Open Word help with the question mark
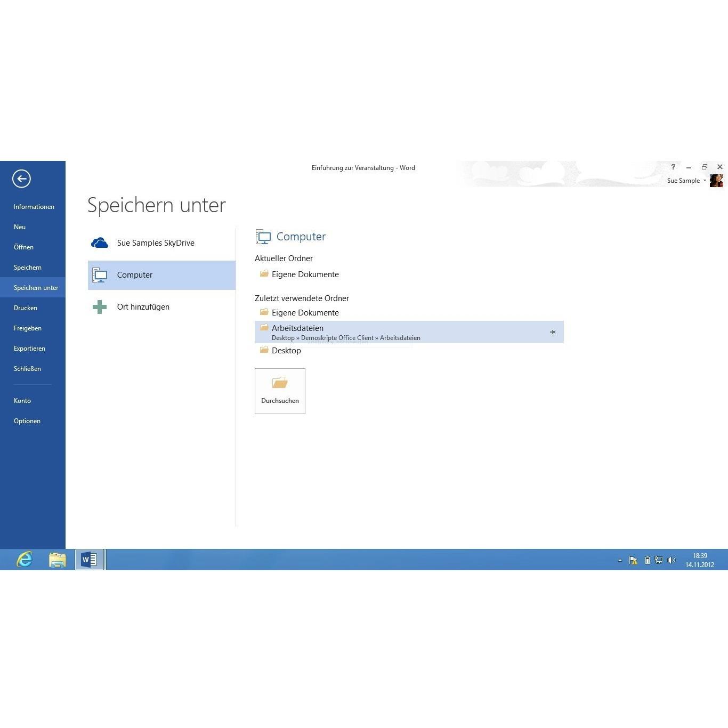The width and height of the screenshot is (728, 728). 673,167
